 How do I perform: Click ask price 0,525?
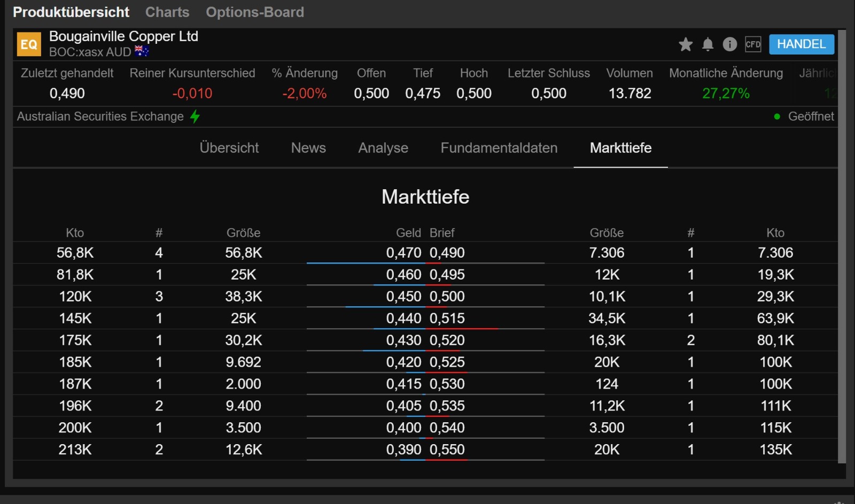447,362
